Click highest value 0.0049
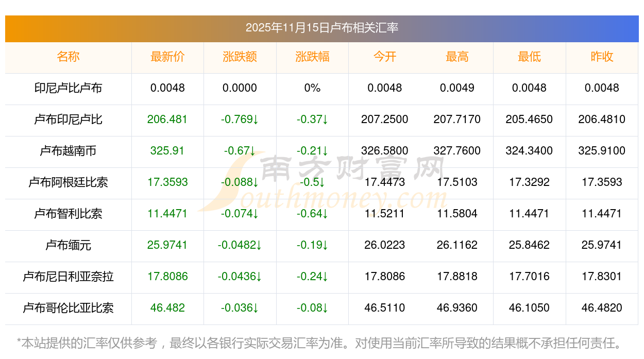Image resolution: width=644 pixels, height=359 pixels. pyautogui.click(x=457, y=88)
